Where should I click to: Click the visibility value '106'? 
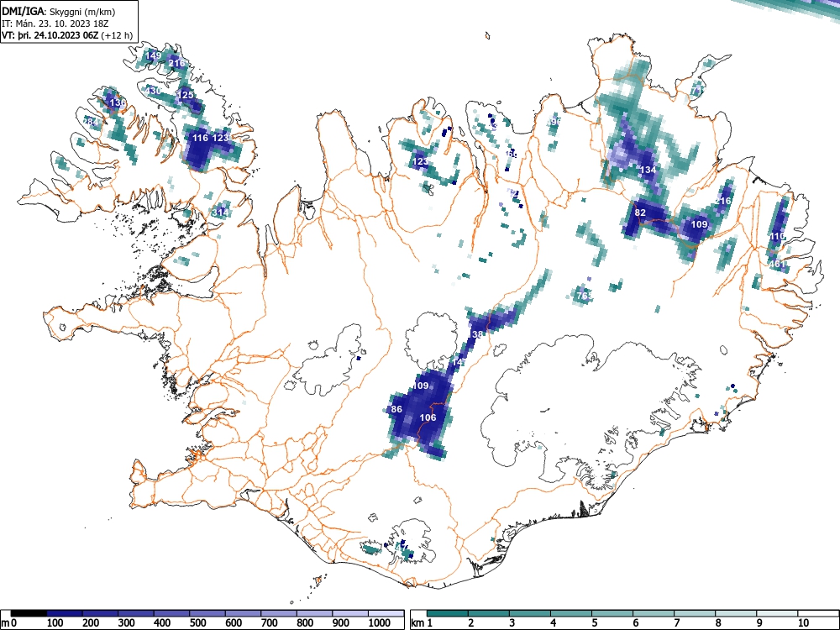pos(428,417)
